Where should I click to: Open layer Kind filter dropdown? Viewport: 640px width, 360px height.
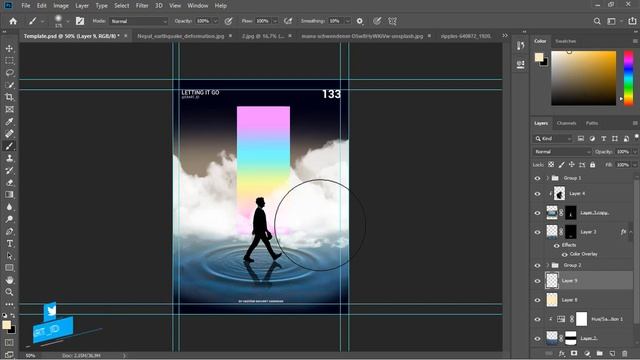553,139
